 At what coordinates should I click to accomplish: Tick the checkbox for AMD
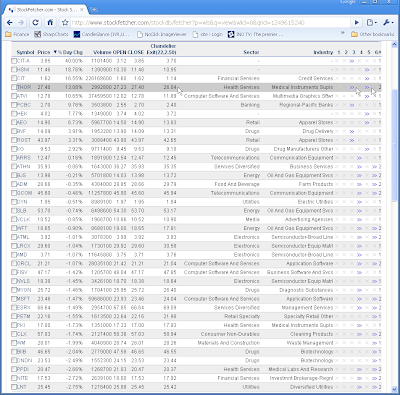14,255
